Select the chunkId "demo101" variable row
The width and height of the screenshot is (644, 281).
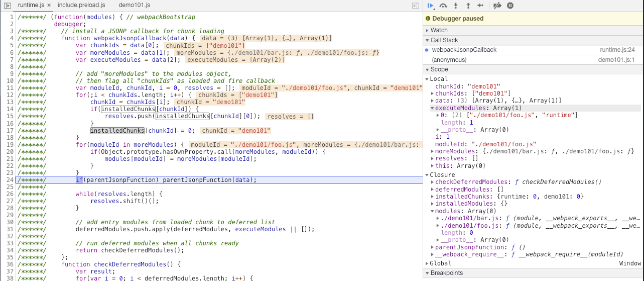(x=534, y=86)
